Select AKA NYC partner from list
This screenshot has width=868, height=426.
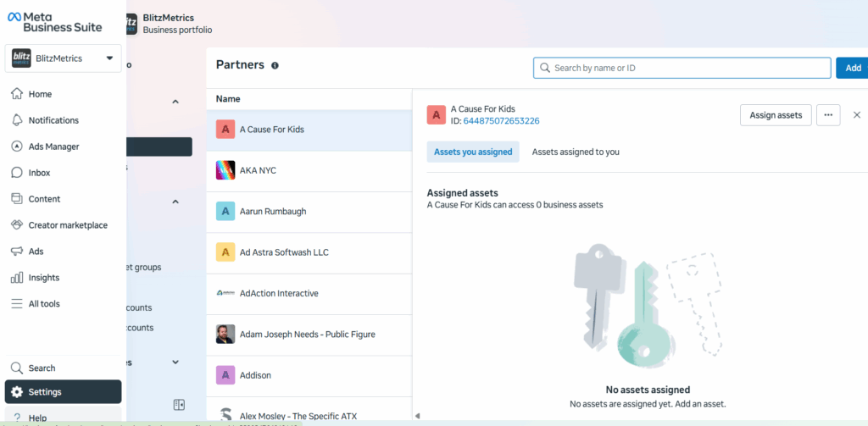[x=258, y=170]
